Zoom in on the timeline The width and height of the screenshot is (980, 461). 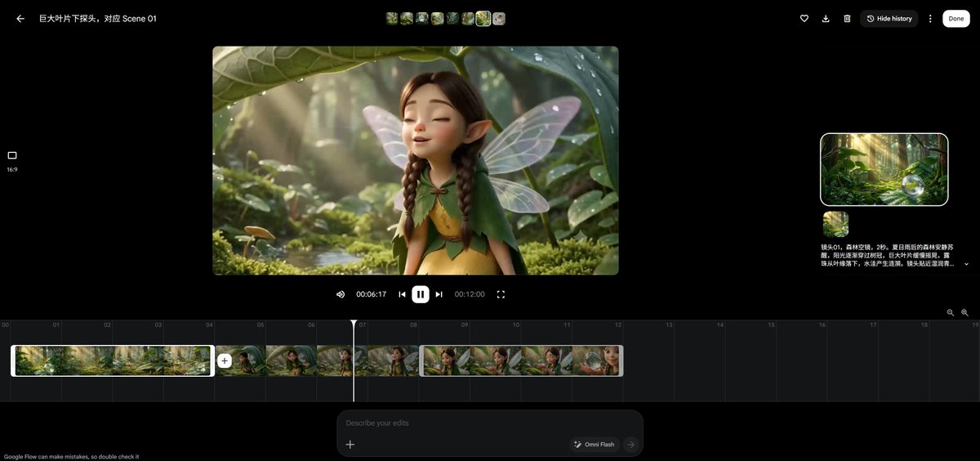(x=964, y=312)
